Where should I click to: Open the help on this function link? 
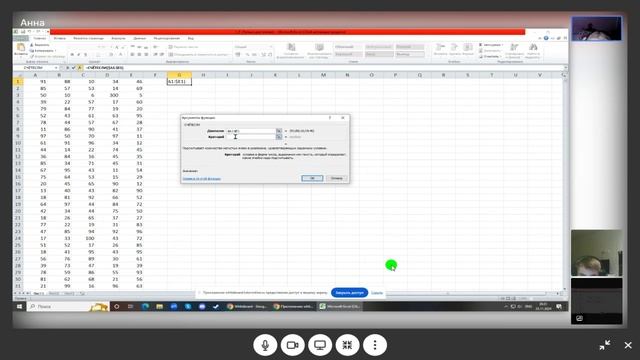point(202,179)
